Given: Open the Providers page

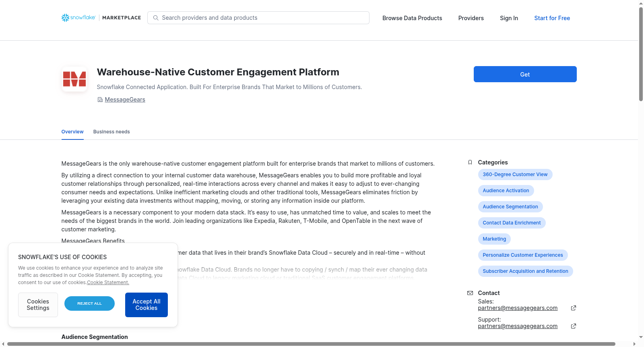Looking at the screenshot, I should click(x=471, y=18).
